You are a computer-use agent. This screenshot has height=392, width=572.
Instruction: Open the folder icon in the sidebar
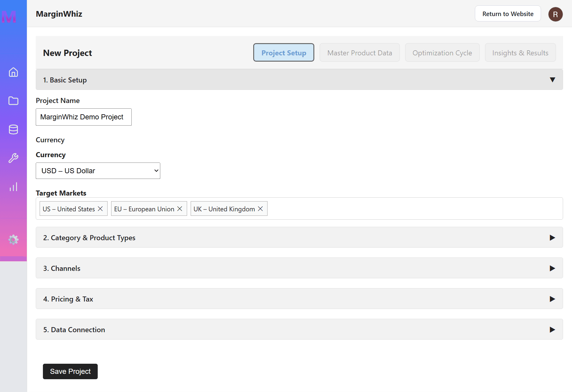click(x=13, y=101)
